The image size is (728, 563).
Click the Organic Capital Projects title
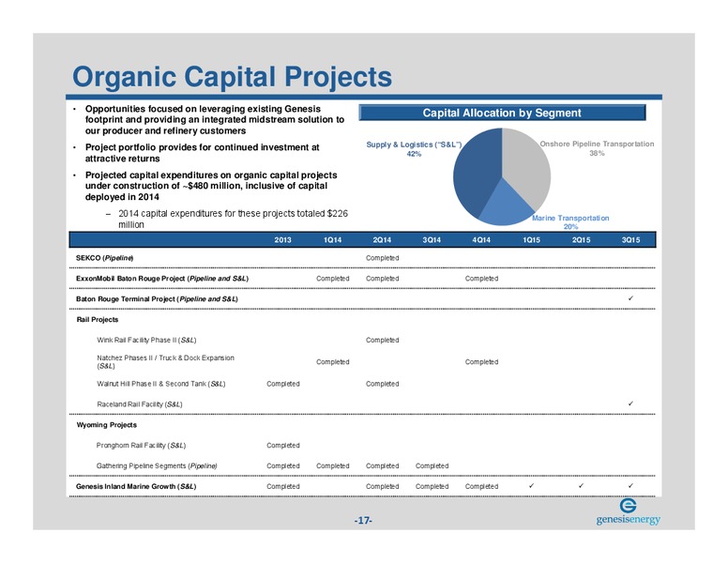click(x=232, y=76)
